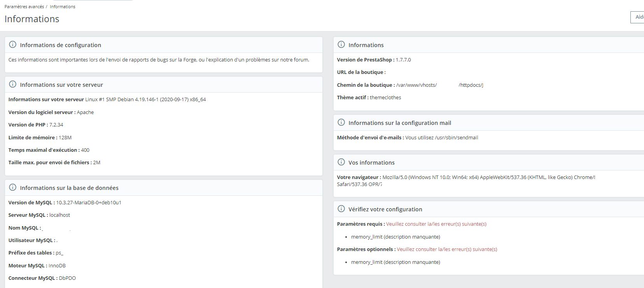Click info icon of the right Informations panel
This screenshot has height=288, width=644.
[341, 44]
